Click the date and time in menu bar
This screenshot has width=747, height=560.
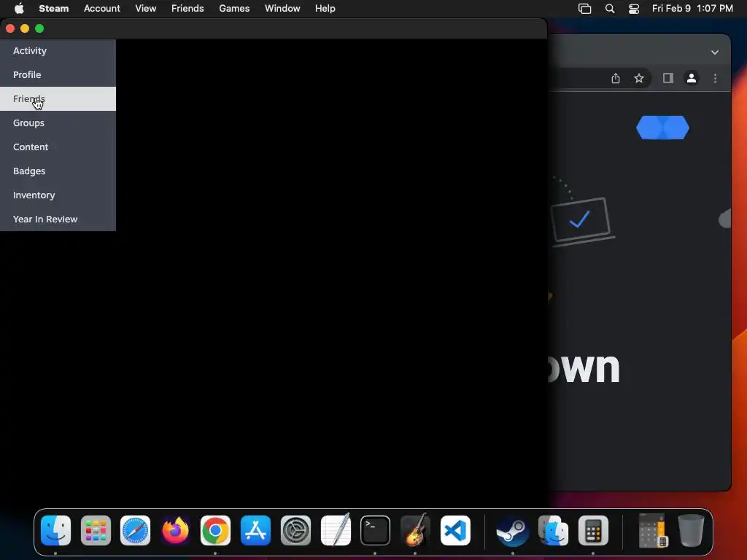tap(692, 8)
